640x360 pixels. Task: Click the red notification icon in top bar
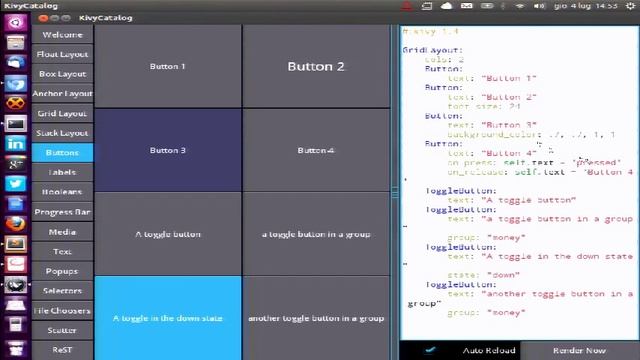pyautogui.click(x=407, y=6)
